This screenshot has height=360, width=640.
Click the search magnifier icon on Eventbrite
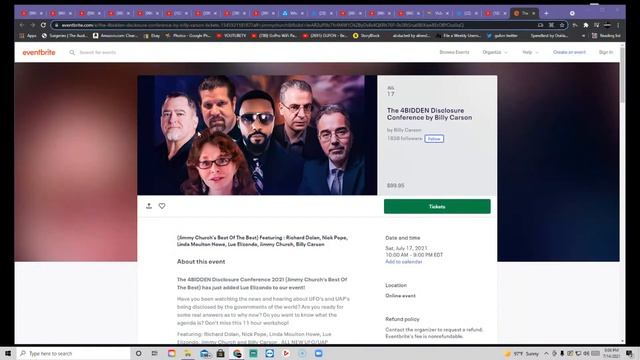[x=72, y=52]
